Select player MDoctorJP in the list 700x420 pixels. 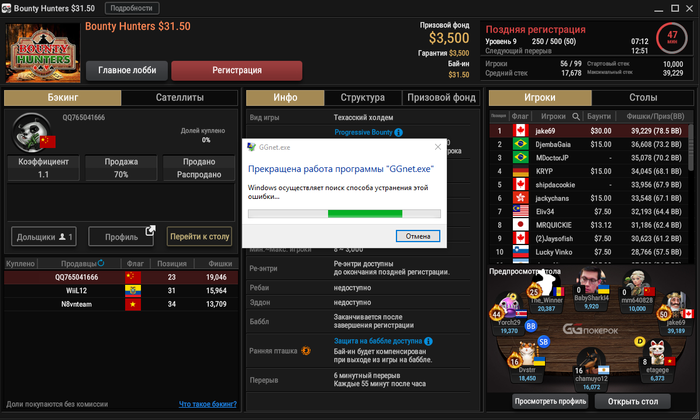588,158
